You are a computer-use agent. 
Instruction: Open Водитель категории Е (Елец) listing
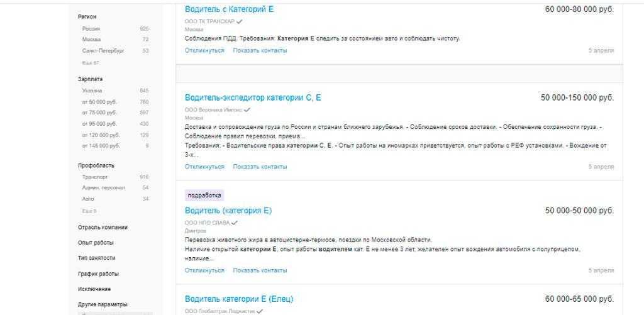pos(239,299)
